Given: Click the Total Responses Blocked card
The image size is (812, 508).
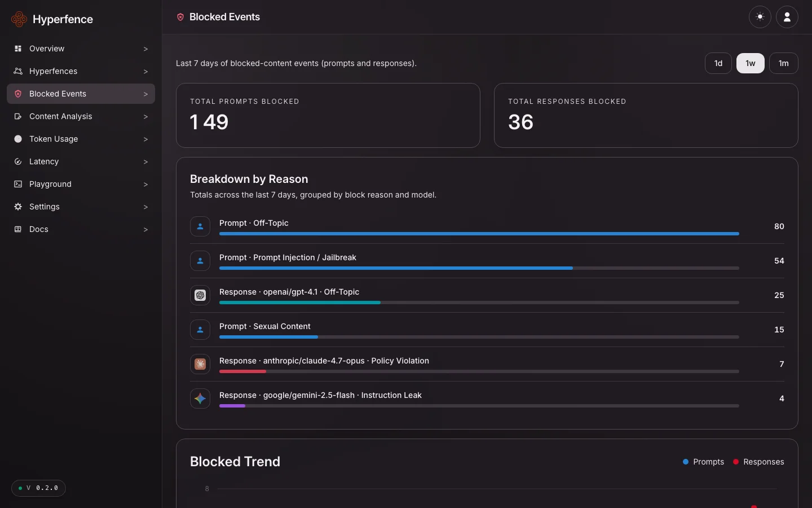Looking at the screenshot, I should click(646, 116).
